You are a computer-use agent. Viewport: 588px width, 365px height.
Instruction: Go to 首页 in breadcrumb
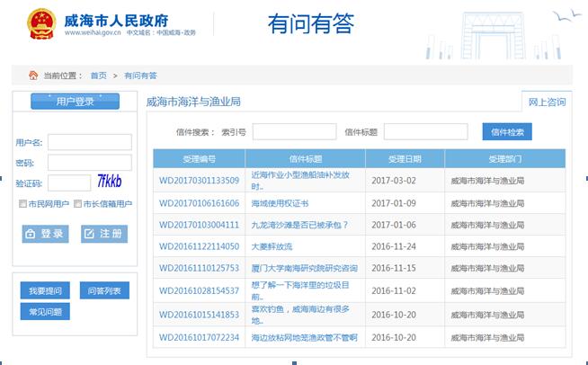click(98, 76)
